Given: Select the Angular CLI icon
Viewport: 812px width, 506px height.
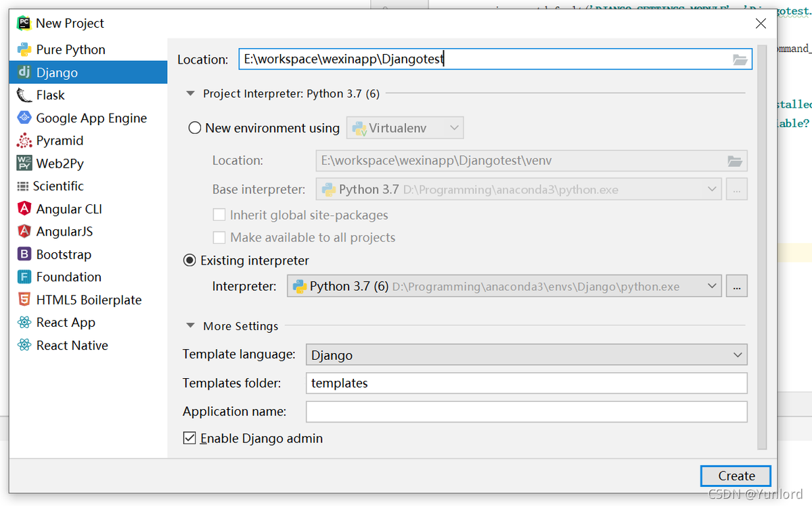Looking at the screenshot, I should pos(24,209).
